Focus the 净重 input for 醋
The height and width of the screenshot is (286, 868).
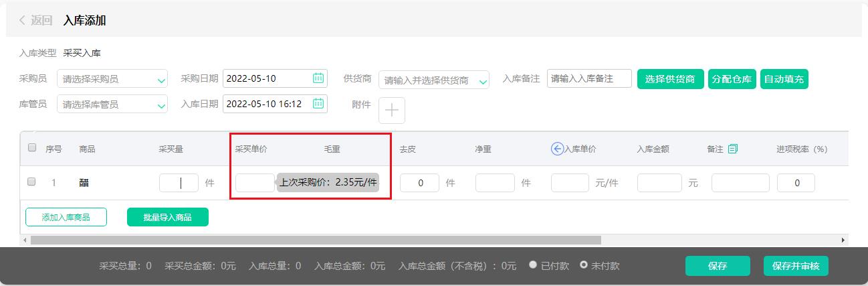495,183
